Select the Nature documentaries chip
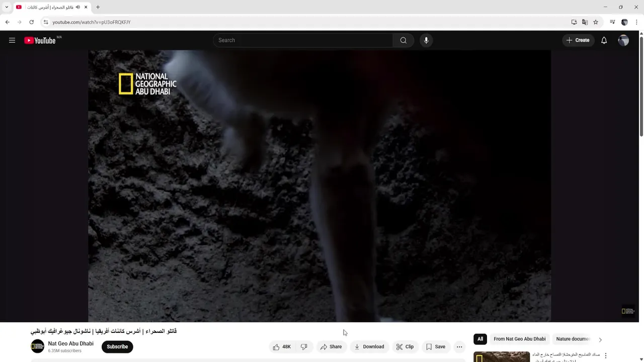The width and height of the screenshot is (644, 362). [573, 339]
